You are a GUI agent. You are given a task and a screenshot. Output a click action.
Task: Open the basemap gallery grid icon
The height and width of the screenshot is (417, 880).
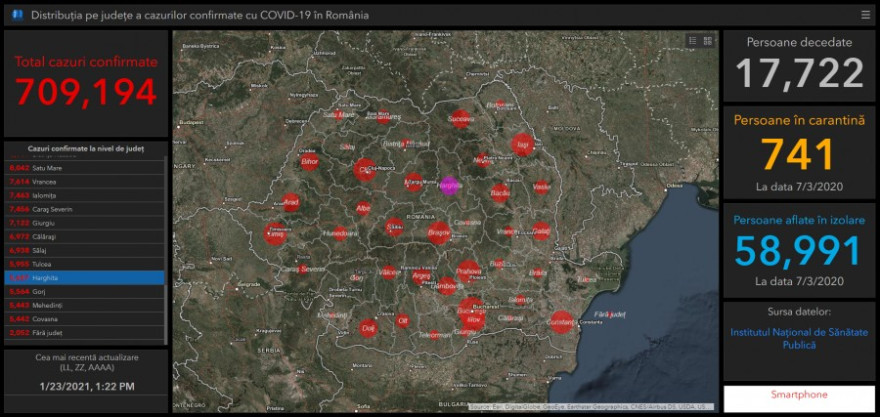[x=708, y=41]
